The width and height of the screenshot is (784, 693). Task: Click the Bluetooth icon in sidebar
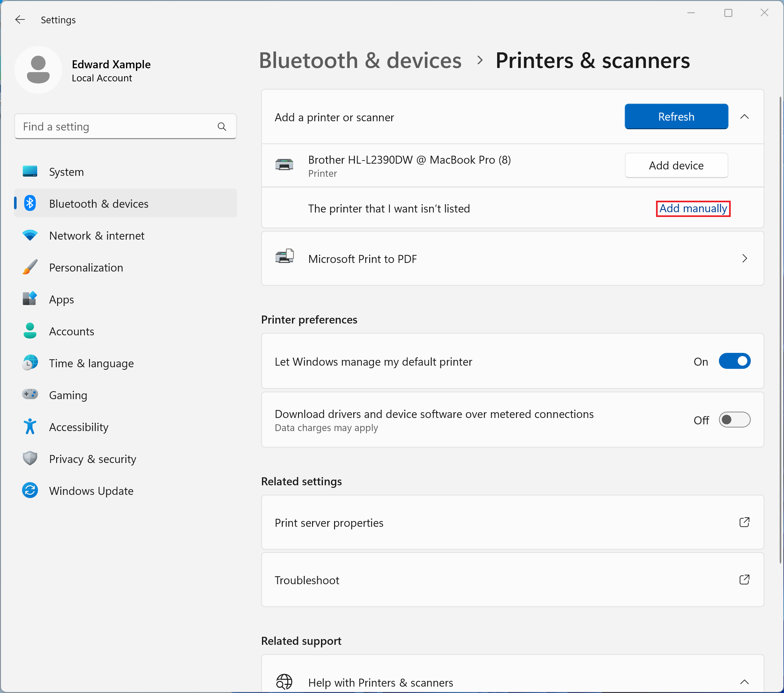tap(30, 203)
